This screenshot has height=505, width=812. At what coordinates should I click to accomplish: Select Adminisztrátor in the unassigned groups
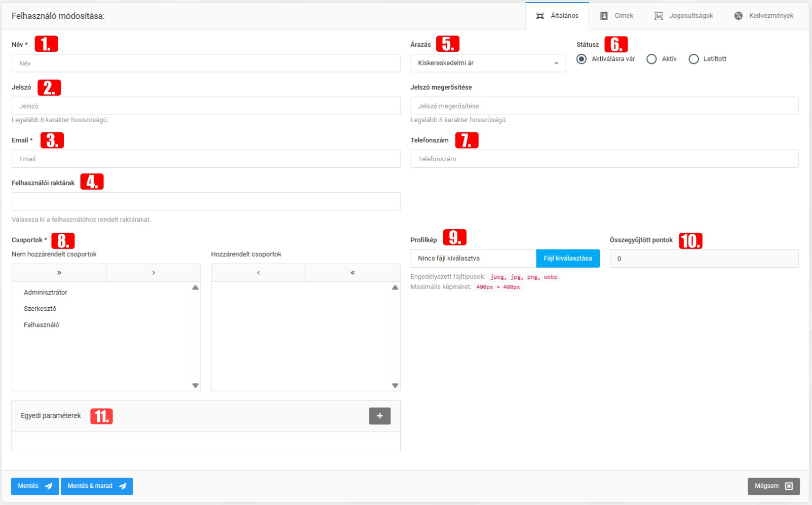click(46, 293)
